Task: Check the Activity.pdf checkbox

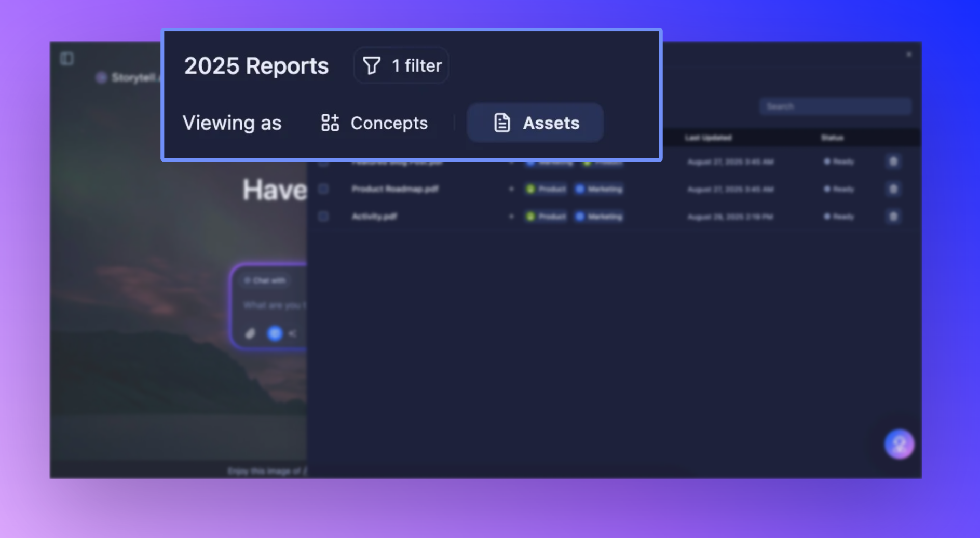Action: point(323,217)
